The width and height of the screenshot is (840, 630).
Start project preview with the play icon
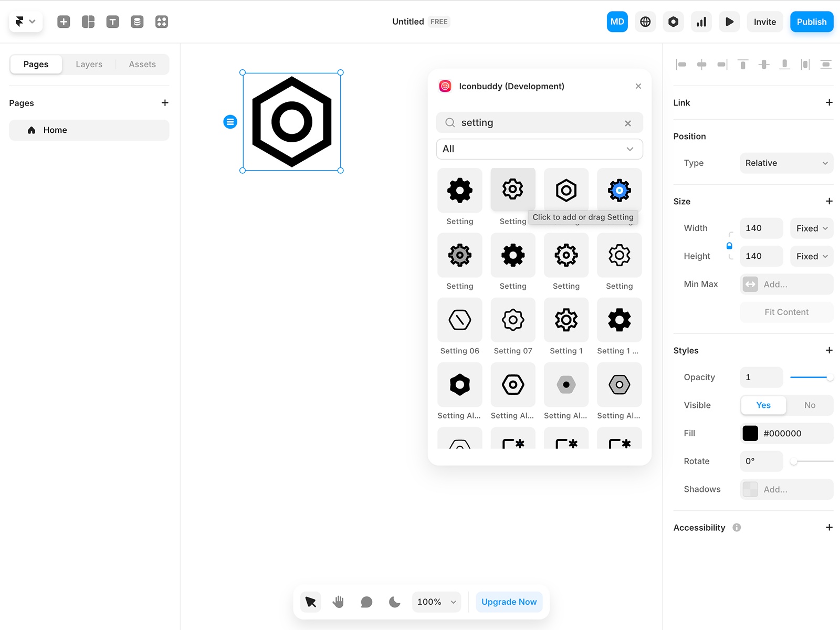(x=729, y=22)
